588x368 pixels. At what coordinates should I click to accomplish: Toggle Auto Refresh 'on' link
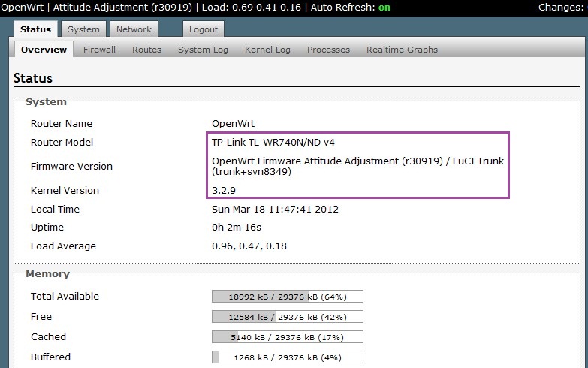384,7
